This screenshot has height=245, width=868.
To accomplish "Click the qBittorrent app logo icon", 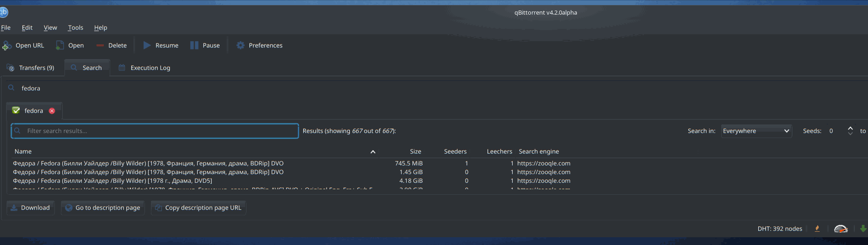I will pos(4,12).
